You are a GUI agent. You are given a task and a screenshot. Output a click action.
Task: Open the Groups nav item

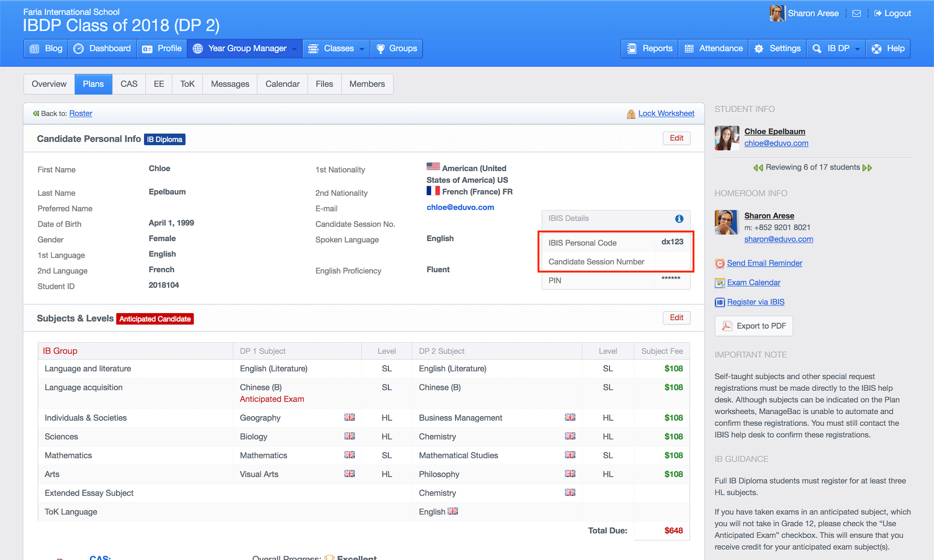coord(396,49)
